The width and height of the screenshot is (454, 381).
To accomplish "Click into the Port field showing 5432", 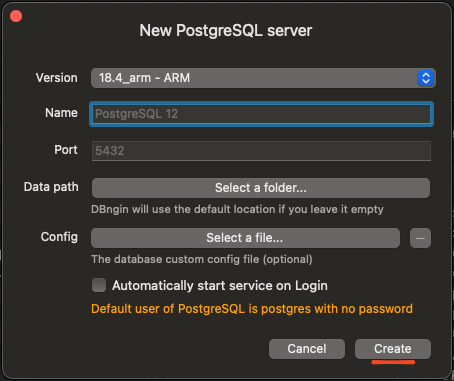I will pyautogui.click(x=261, y=151).
